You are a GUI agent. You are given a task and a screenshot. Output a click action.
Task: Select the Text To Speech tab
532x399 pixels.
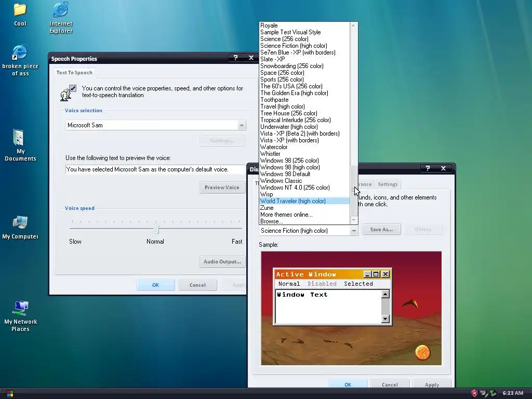tap(74, 73)
